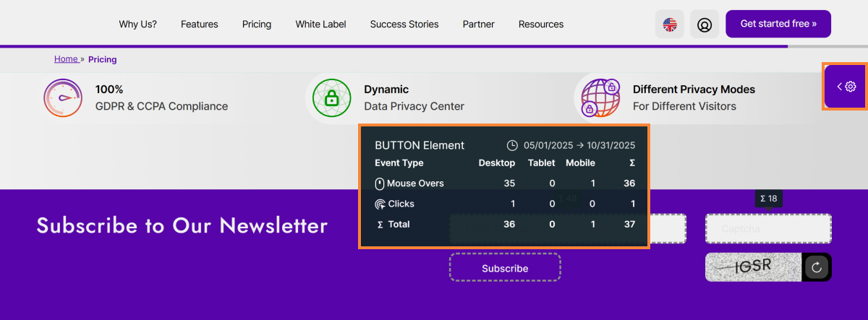The image size is (868, 320).
Task: Click the clock icon beside date range
Action: pos(512,145)
